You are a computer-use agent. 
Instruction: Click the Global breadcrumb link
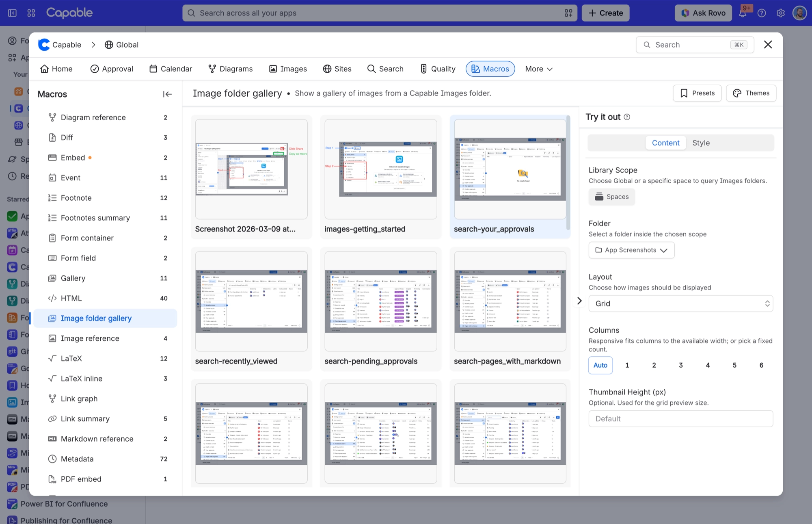click(x=121, y=45)
